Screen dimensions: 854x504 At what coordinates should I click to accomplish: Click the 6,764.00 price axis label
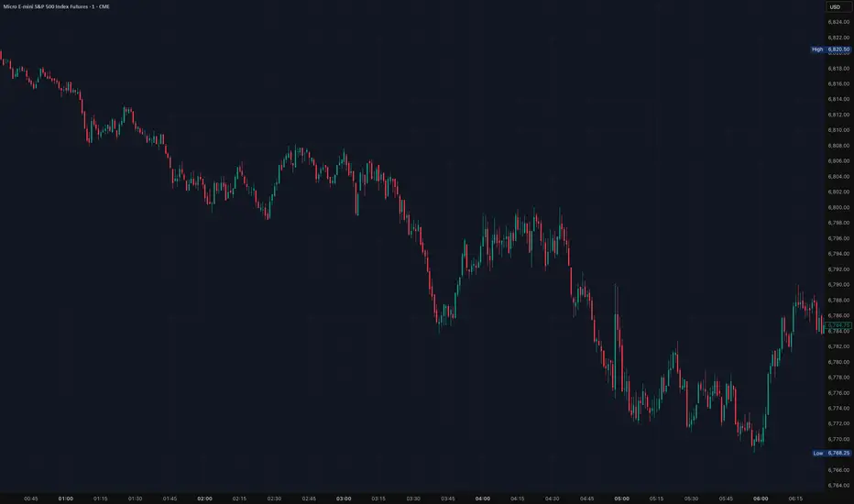[x=838, y=486]
